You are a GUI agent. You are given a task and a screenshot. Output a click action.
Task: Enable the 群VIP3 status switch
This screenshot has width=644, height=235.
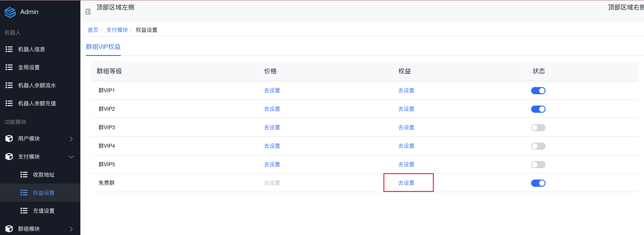click(538, 128)
